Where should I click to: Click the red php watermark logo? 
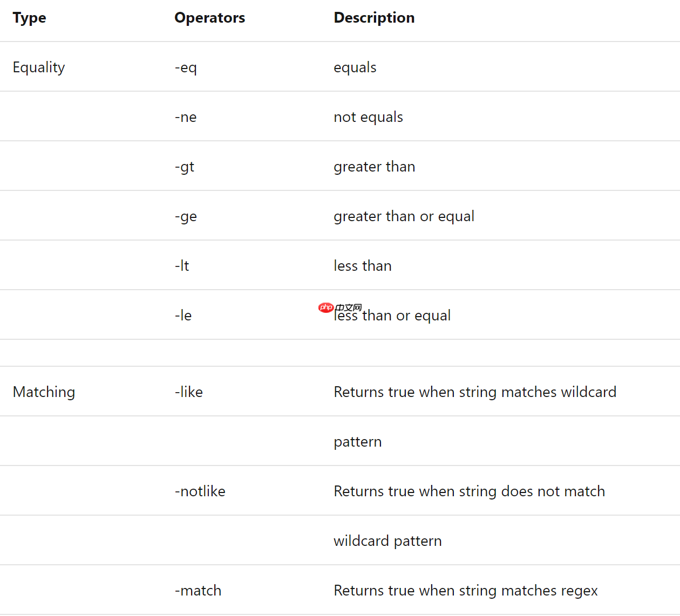[x=326, y=307]
